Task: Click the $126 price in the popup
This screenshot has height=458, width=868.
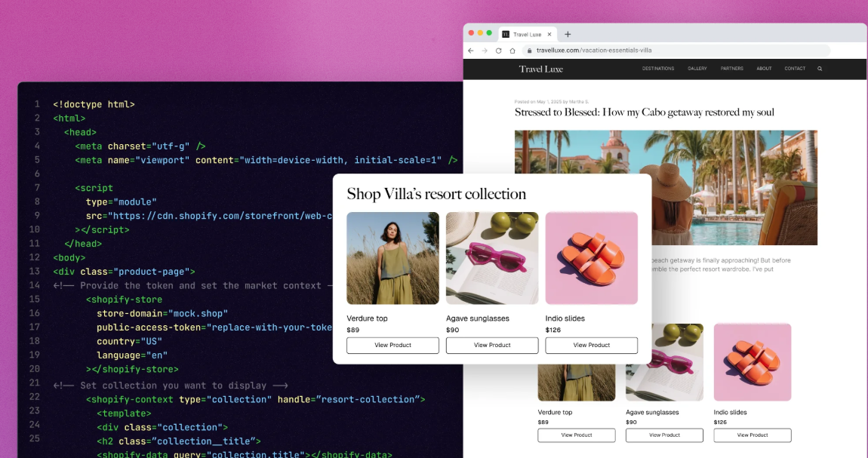Action: click(553, 330)
